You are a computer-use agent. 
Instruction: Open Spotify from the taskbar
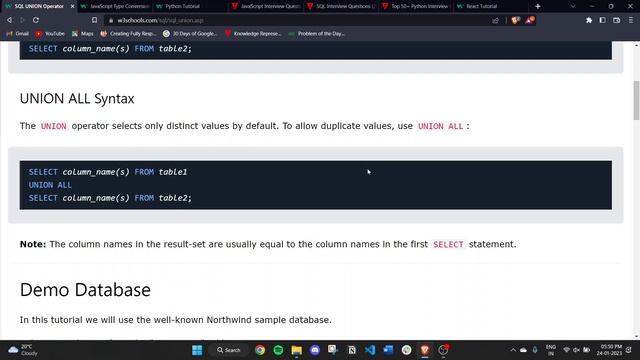coord(278,350)
